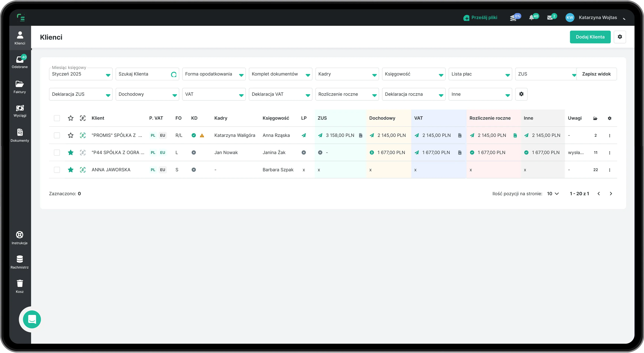Screen dimensions: 644x353
Task: Tick the checkbox for the PROMIS row
Action: click(57, 135)
